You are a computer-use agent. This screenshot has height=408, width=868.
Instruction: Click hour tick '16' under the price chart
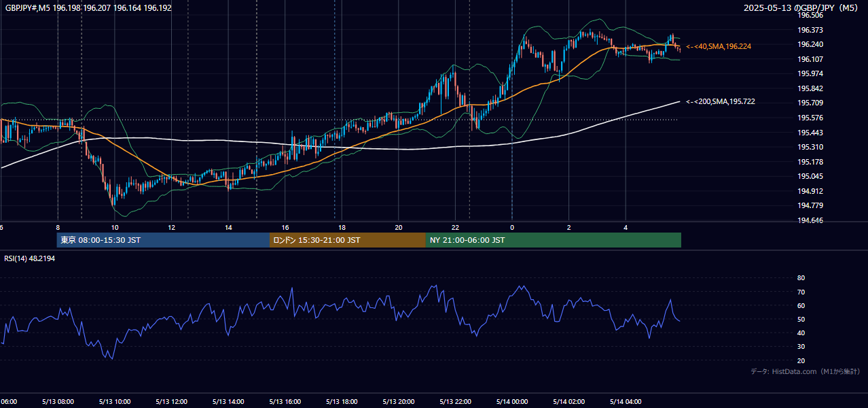pos(285,228)
